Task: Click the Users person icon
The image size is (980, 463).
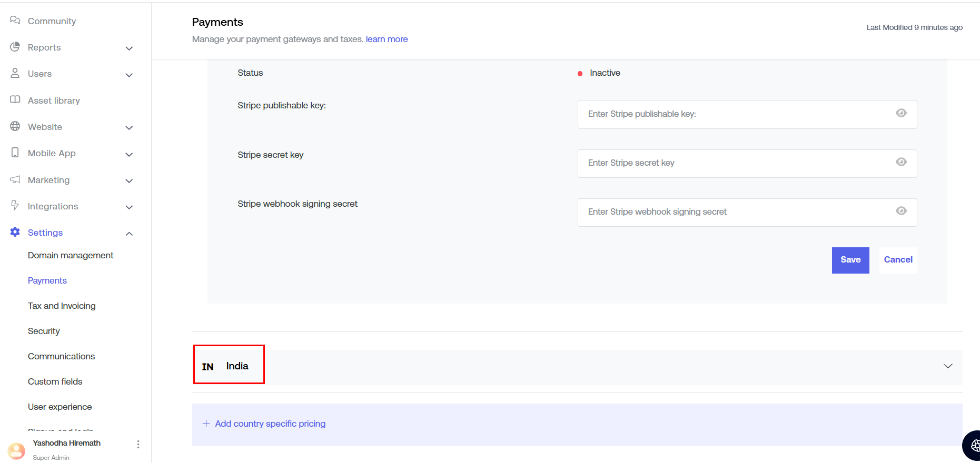Action: (x=15, y=73)
